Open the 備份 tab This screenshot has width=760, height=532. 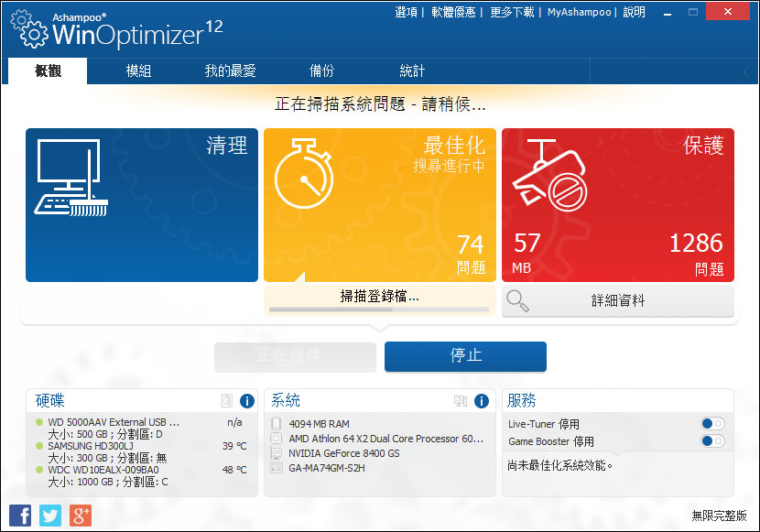321,71
